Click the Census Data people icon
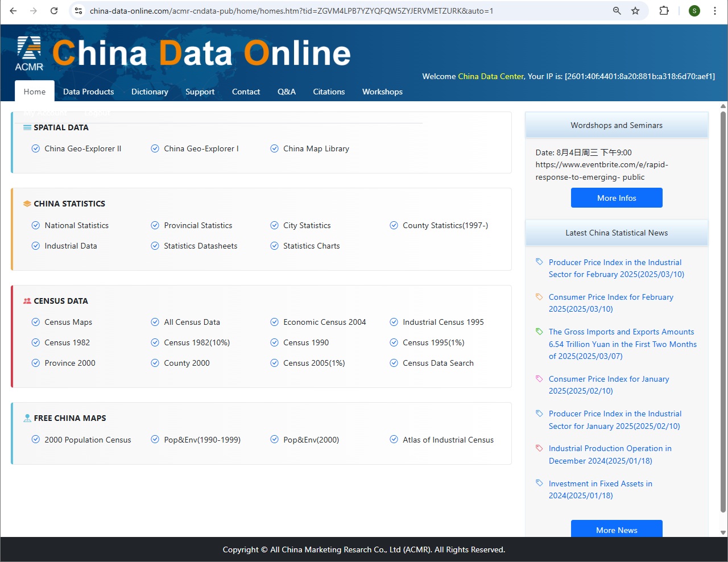 (x=27, y=300)
